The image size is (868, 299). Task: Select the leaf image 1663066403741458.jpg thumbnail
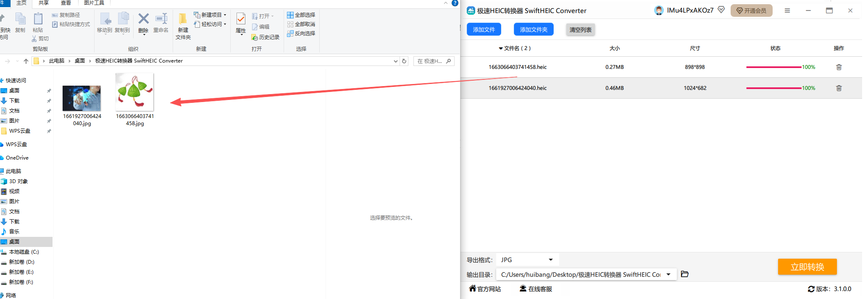coord(134,92)
